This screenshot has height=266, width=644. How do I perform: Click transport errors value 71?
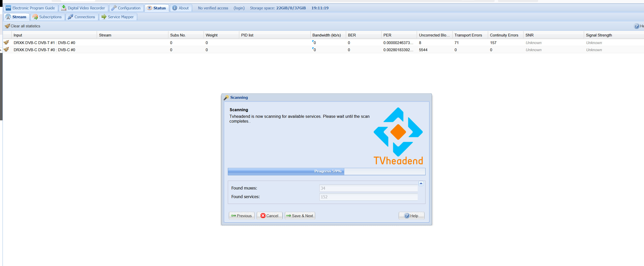[456, 43]
